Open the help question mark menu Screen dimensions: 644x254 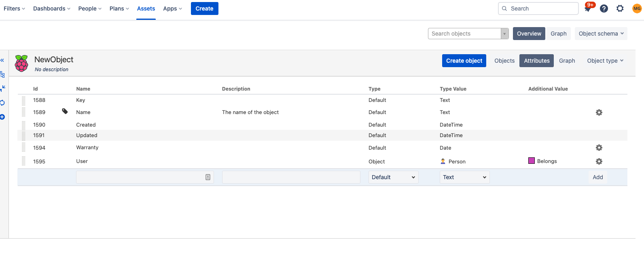(x=604, y=8)
